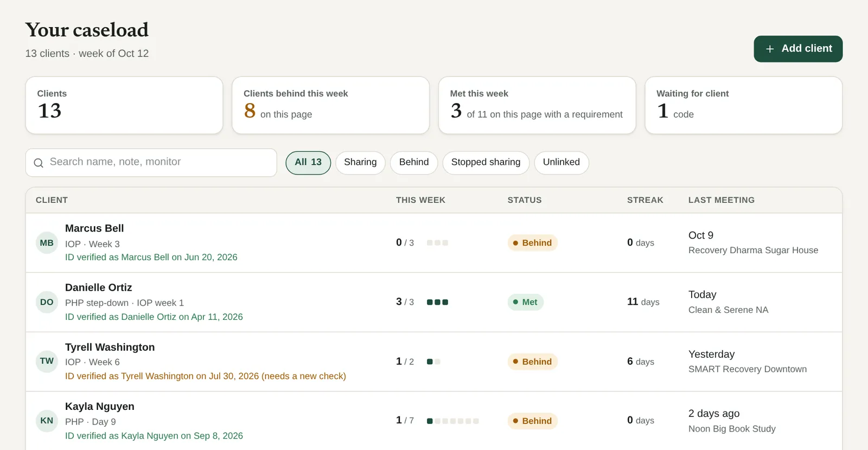Click the This Week column header
868x450 pixels.
pyautogui.click(x=420, y=200)
